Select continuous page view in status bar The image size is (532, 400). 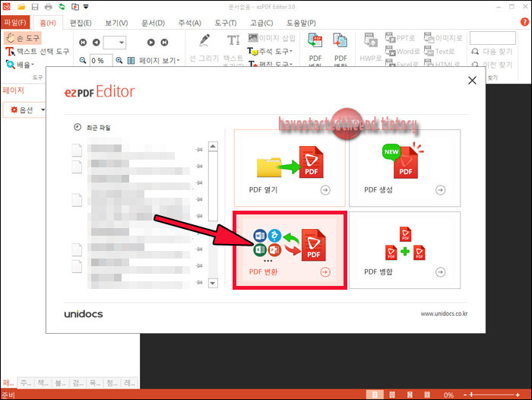410,395
